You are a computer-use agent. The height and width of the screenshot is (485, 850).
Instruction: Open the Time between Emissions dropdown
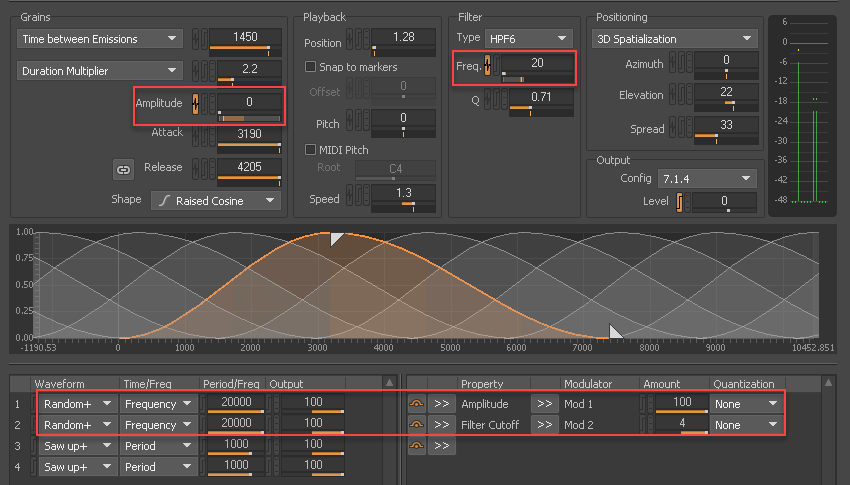coord(99,39)
